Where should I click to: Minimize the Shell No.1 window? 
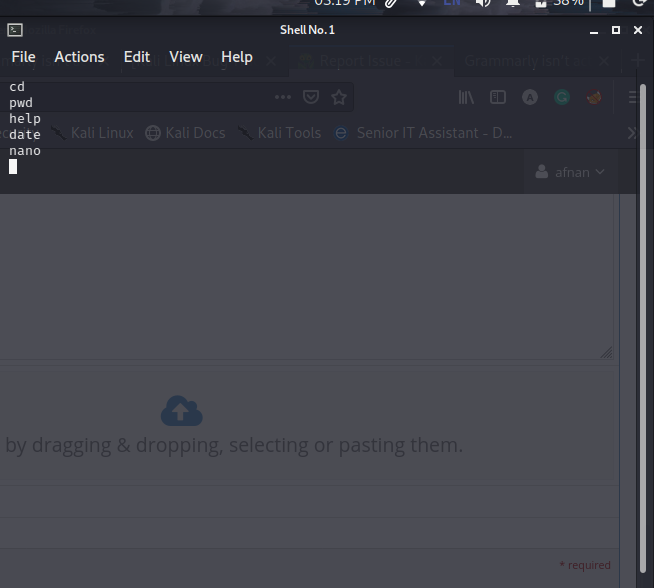point(592,30)
